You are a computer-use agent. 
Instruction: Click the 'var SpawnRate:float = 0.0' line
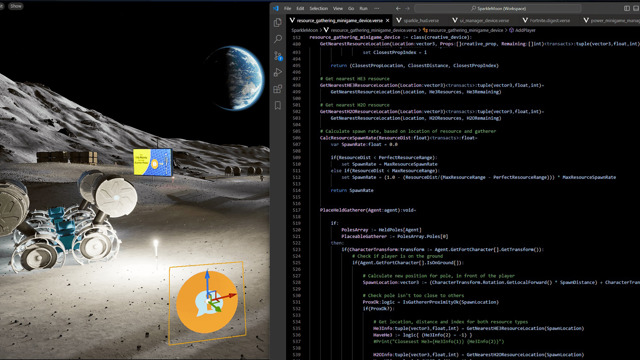pos(364,144)
